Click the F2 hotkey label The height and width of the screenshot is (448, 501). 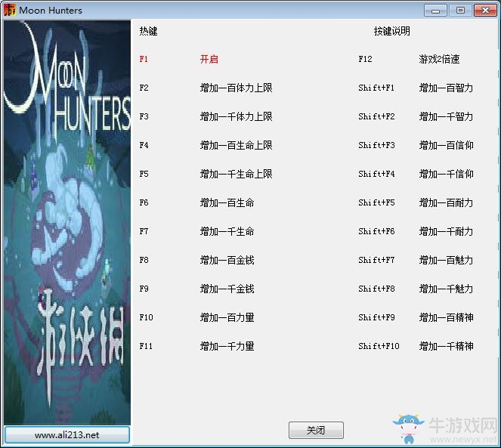pyautogui.click(x=144, y=88)
